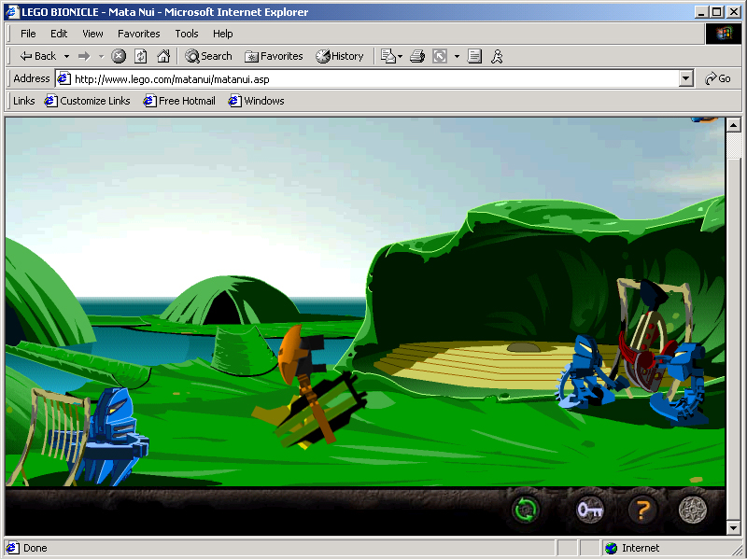The height and width of the screenshot is (560, 747).
Task: Show the History pane
Action: coord(340,56)
